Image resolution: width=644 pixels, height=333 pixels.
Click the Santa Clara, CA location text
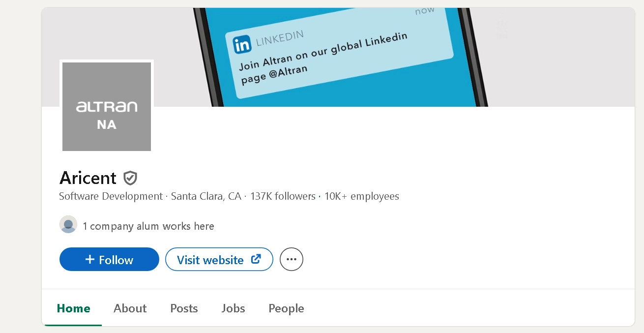[206, 197]
